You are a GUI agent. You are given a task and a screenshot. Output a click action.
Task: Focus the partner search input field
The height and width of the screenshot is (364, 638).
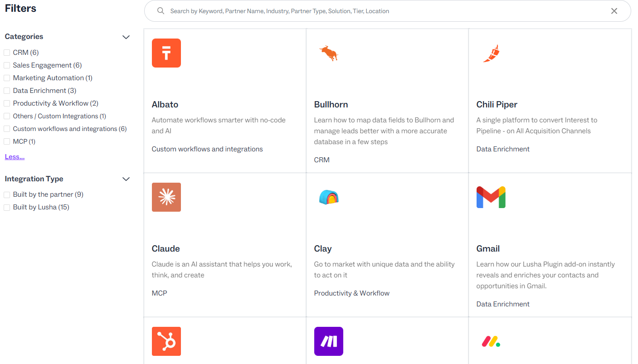387,11
